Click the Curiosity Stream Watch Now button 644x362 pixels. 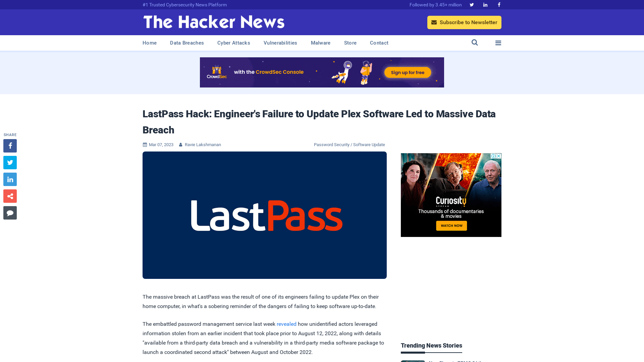pyautogui.click(x=451, y=226)
